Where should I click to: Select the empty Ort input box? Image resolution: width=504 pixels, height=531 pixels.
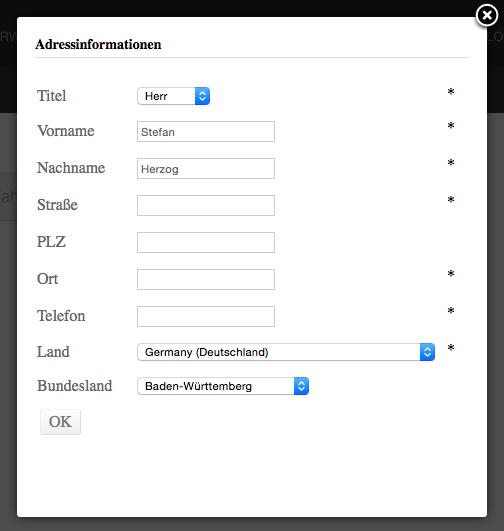click(206, 279)
